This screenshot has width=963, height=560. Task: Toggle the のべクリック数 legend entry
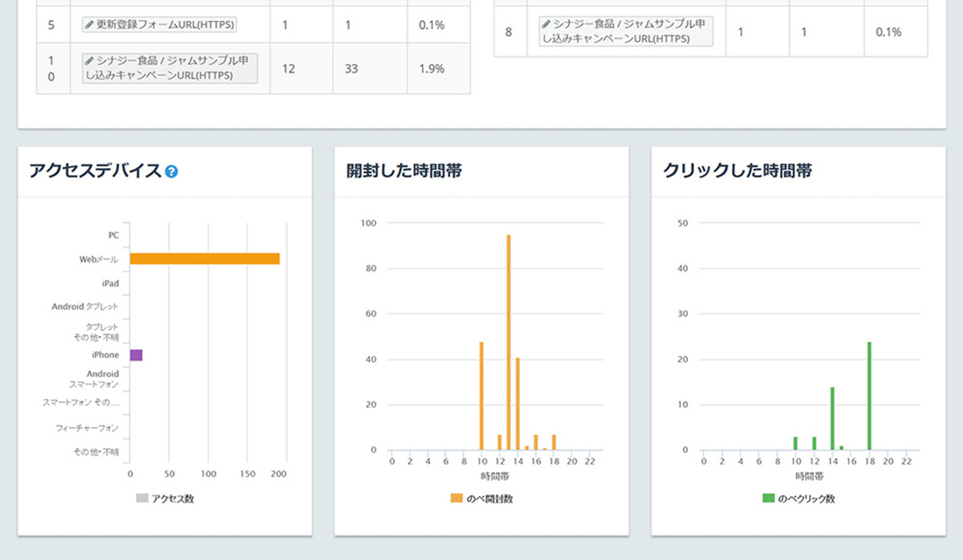click(799, 499)
